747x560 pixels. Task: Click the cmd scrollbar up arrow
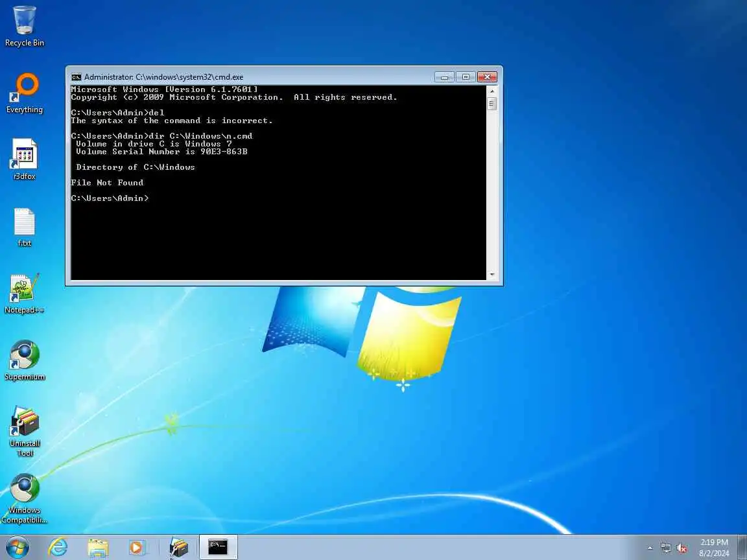(x=492, y=91)
